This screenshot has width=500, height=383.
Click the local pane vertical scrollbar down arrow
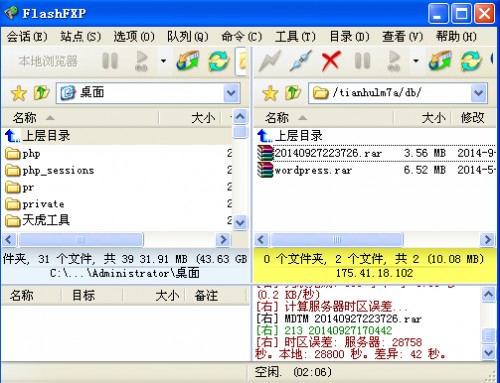[240, 222]
